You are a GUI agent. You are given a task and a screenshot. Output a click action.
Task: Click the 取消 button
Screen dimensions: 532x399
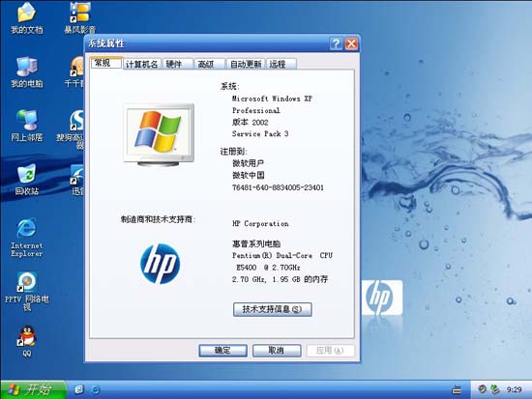(277, 351)
